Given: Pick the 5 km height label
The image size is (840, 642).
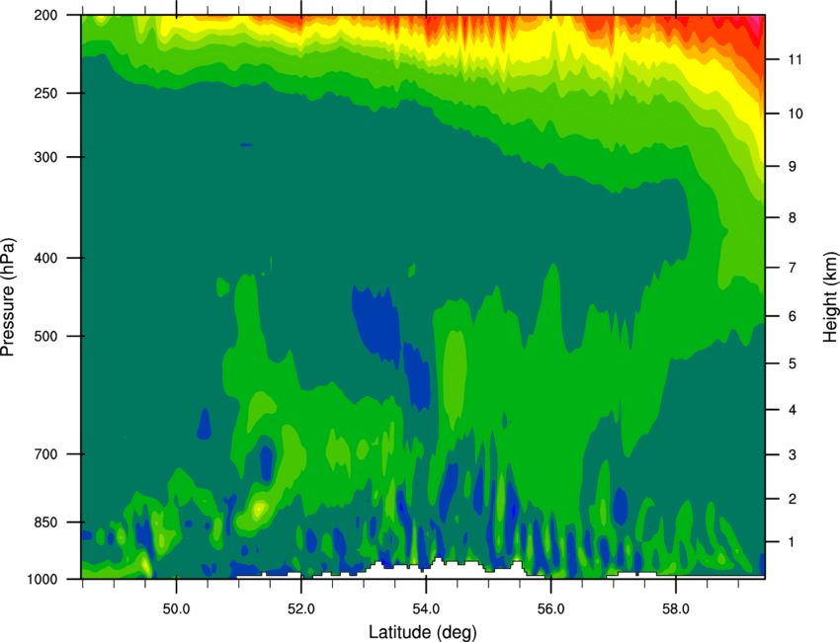Looking at the screenshot, I should tap(793, 363).
